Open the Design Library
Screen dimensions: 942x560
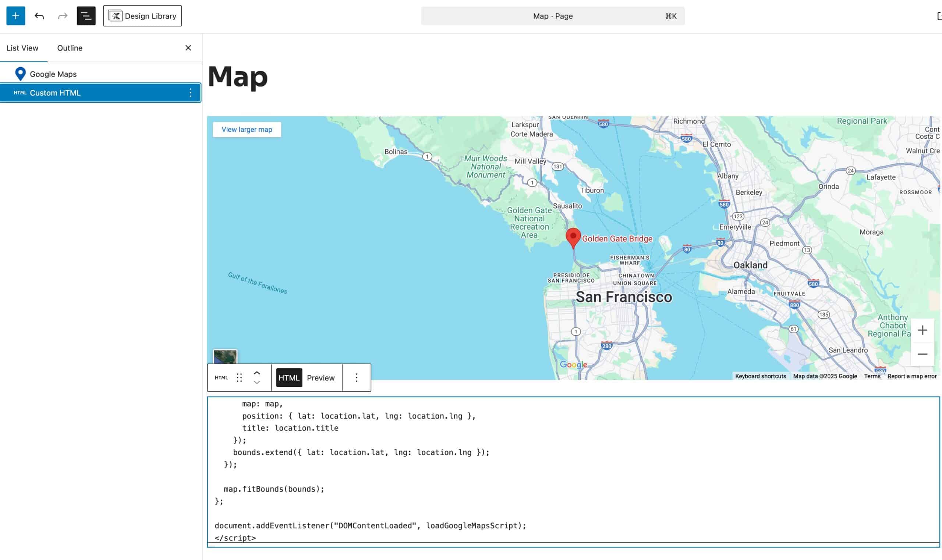tap(142, 16)
